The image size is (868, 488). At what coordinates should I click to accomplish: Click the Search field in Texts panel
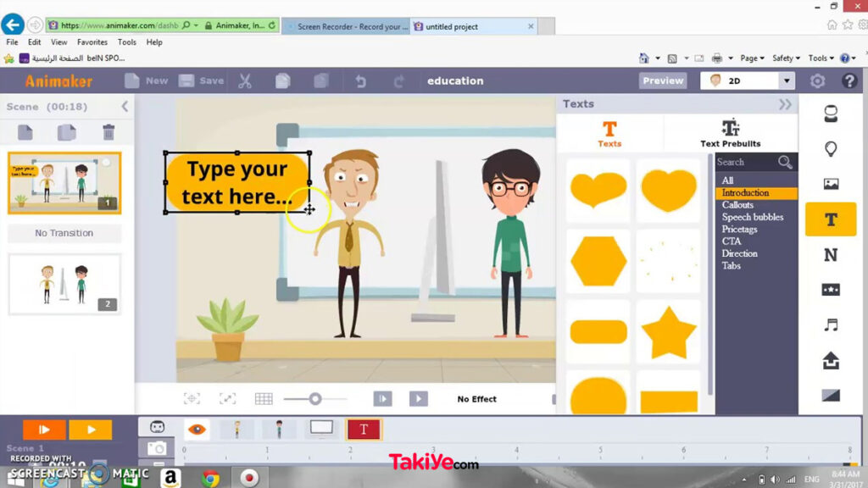746,162
